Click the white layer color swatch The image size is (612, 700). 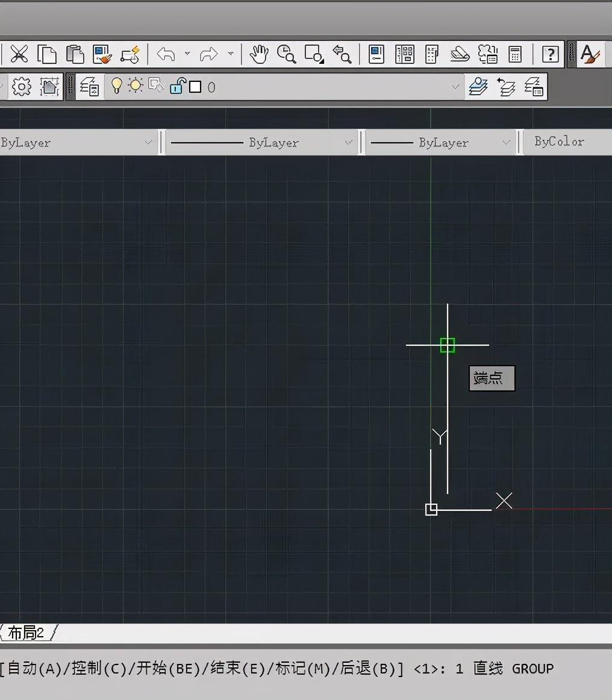[x=195, y=87]
